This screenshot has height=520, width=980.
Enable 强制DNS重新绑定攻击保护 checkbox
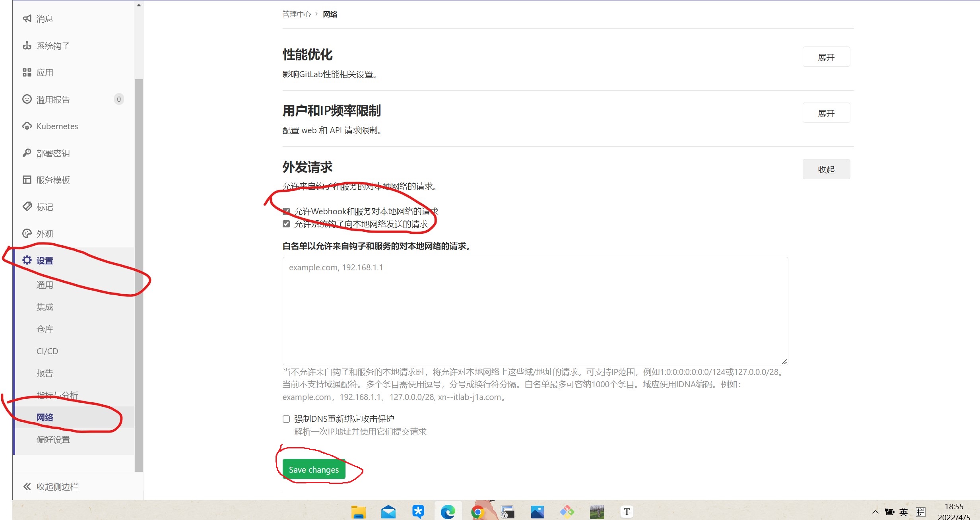click(286, 419)
